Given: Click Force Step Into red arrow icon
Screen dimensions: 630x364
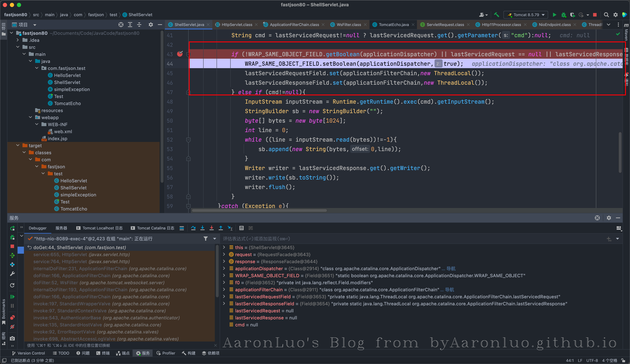Looking at the screenshot, I should [211, 228].
